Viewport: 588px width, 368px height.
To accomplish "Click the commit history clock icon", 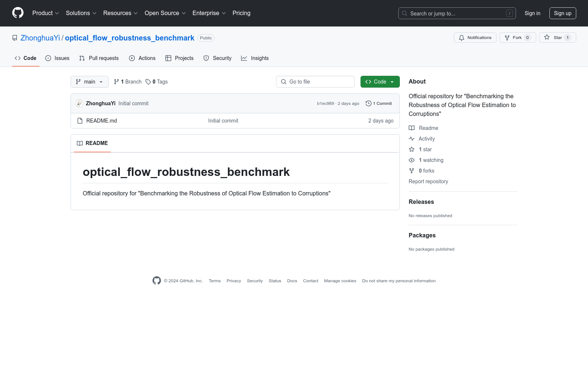I will pyautogui.click(x=368, y=103).
